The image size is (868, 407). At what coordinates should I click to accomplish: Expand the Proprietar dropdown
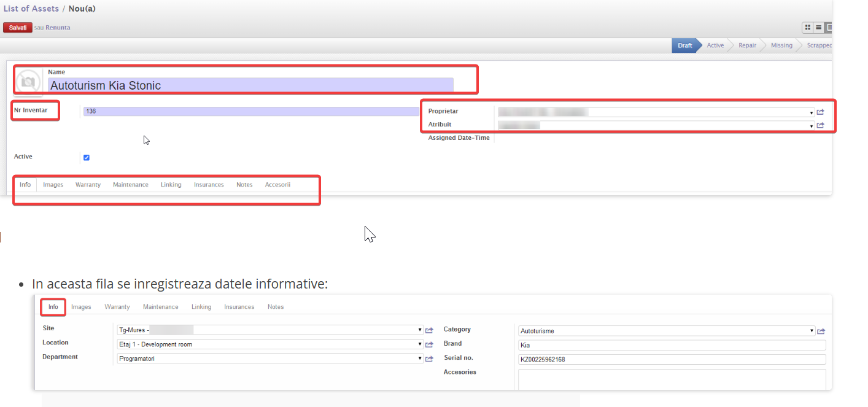click(x=811, y=113)
